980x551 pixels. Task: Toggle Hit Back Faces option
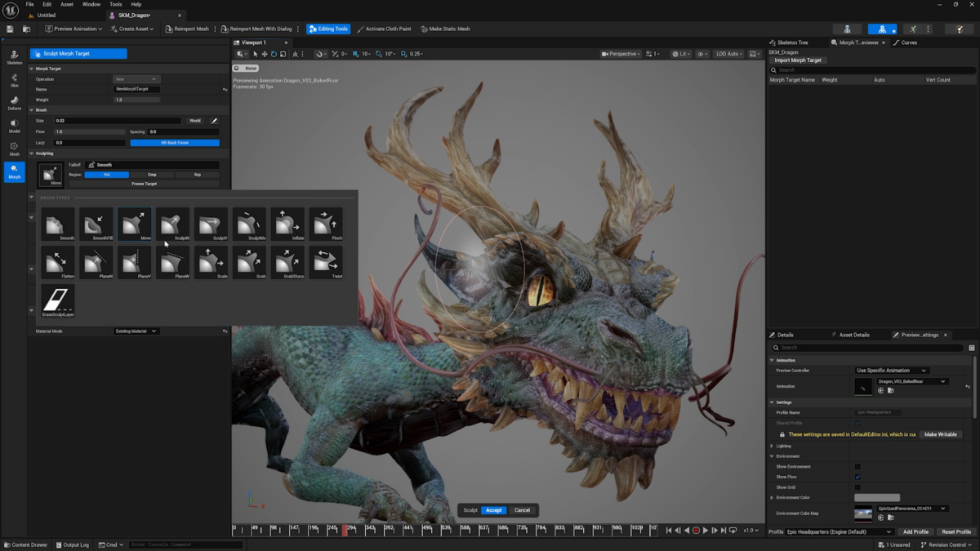tap(175, 143)
